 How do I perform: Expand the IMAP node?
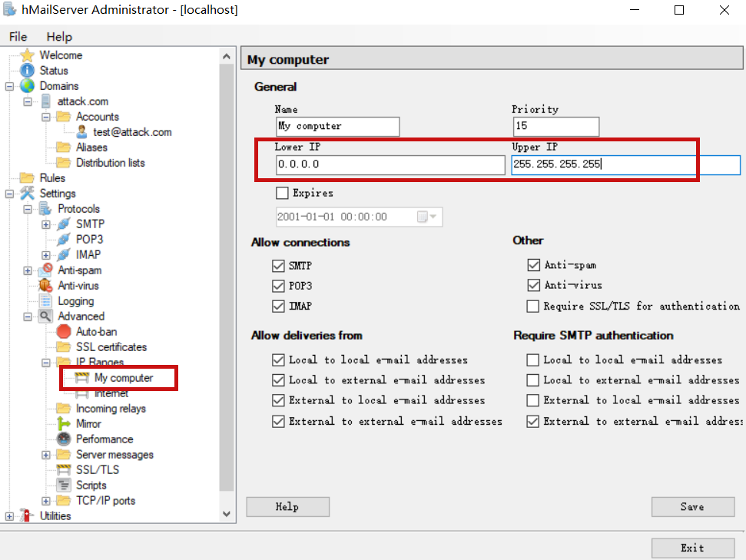[x=45, y=255]
